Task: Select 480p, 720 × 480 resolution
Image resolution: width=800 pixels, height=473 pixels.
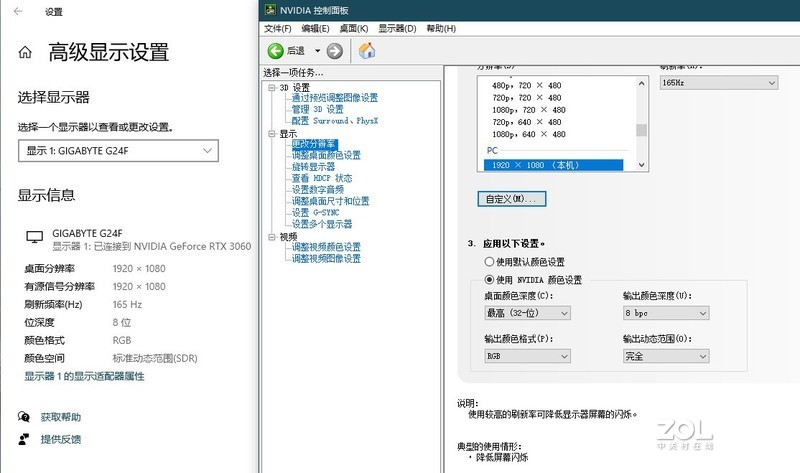Action: coord(527,85)
